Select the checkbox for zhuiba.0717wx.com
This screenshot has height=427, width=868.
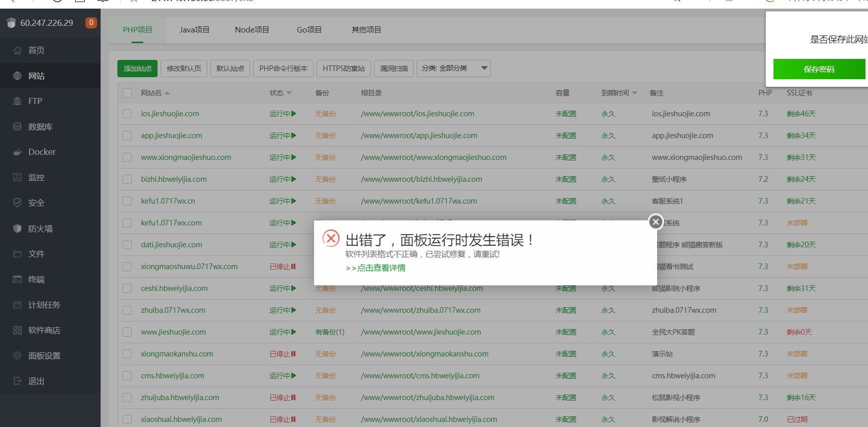127,310
